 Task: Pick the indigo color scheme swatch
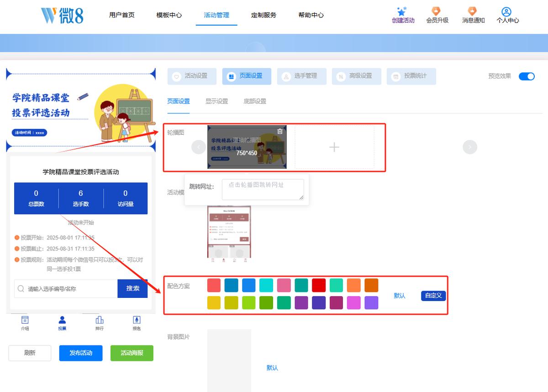pos(319,303)
